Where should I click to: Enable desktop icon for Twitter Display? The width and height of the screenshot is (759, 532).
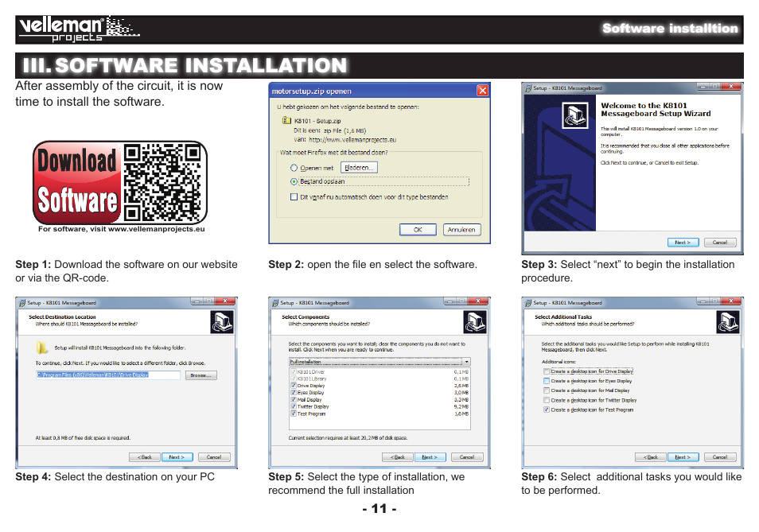pyautogui.click(x=547, y=401)
